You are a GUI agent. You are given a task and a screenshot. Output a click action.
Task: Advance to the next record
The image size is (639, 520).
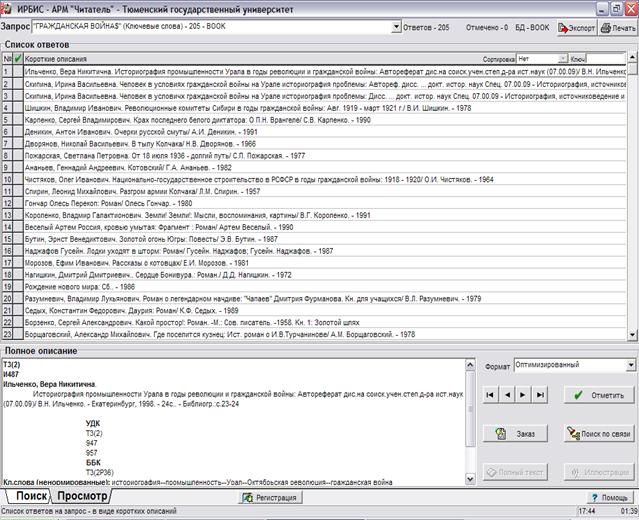pos(523,395)
